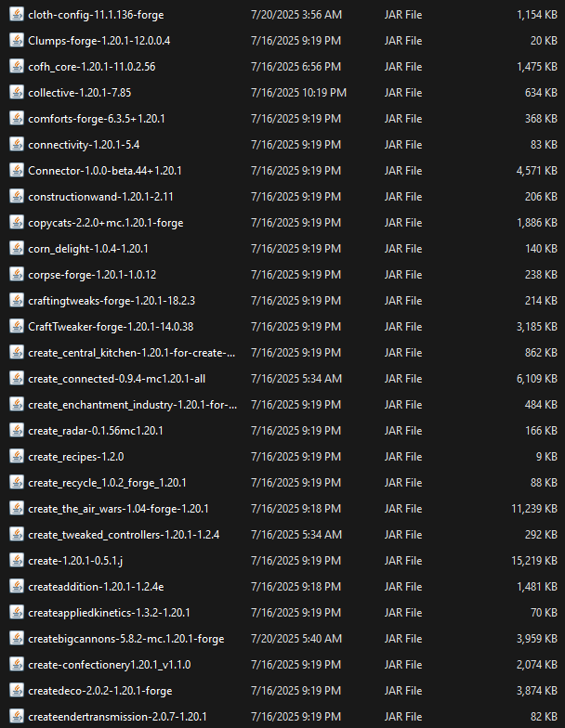Select file name create_the_air_wars-1.04-forge-1.20.1
565x728 pixels.
pyautogui.click(x=118, y=509)
